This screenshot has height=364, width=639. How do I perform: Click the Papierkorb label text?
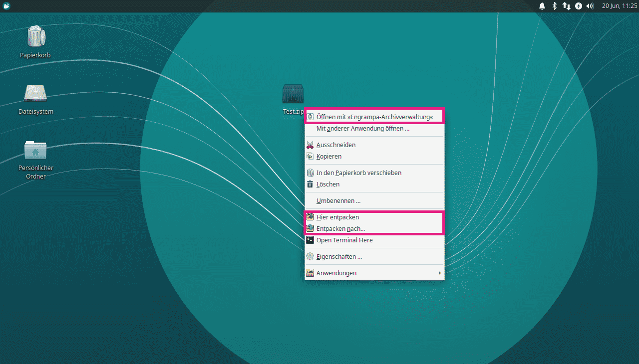[x=35, y=55]
